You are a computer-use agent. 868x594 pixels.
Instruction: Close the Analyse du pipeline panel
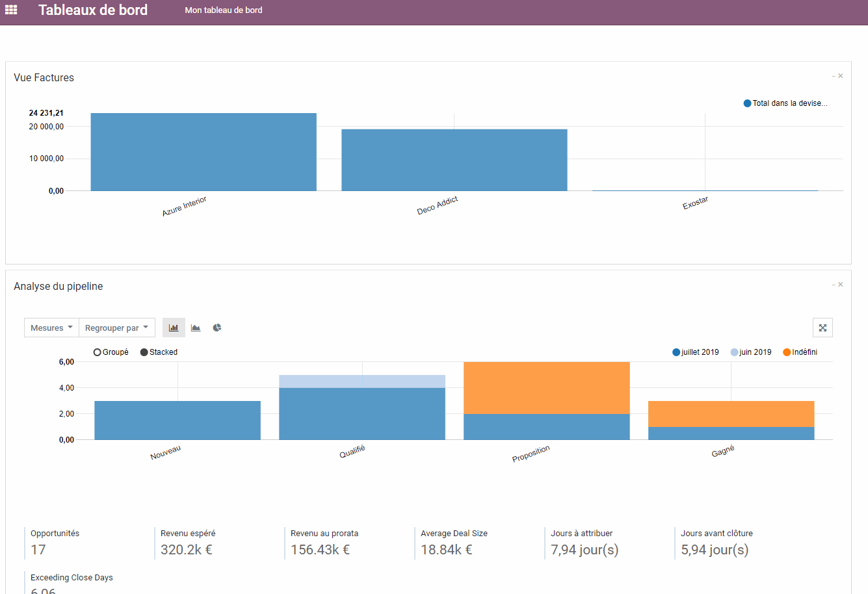(841, 285)
